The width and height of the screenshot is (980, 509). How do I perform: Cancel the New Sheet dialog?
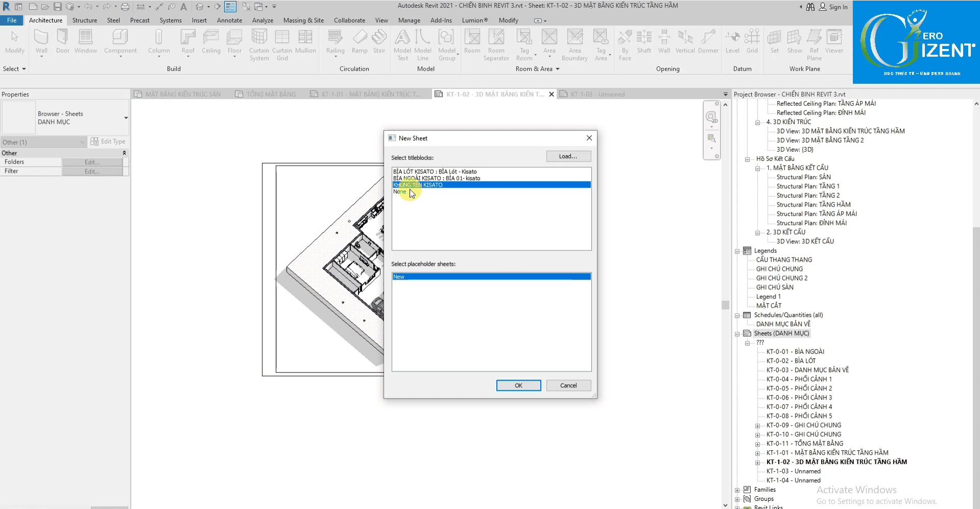click(568, 386)
